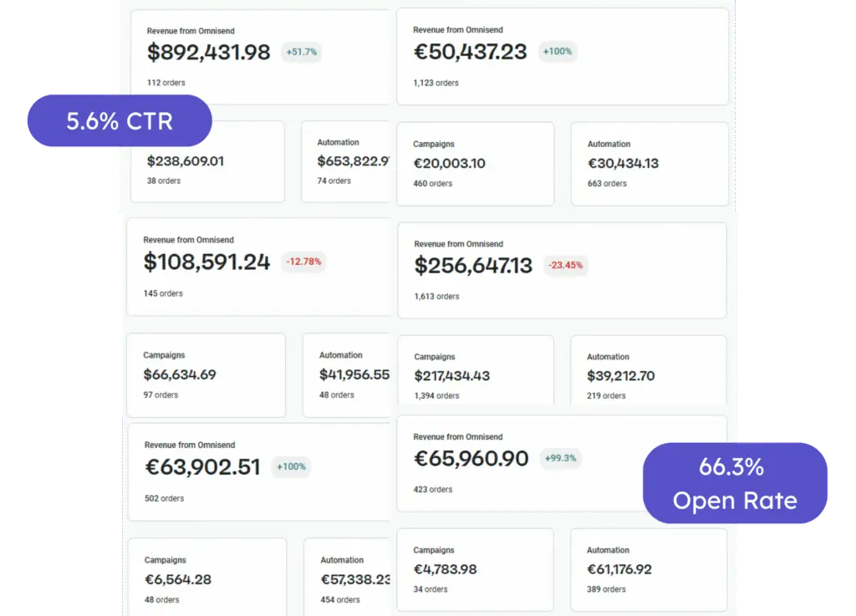The width and height of the screenshot is (856, 616).
Task: Select the +99.3% growth tag
Action: coord(560,458)
